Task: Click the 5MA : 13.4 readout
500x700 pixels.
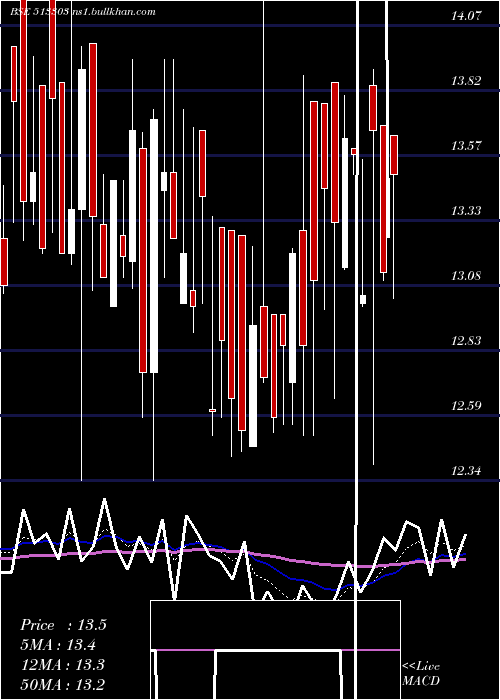Action: coord(58,645)
